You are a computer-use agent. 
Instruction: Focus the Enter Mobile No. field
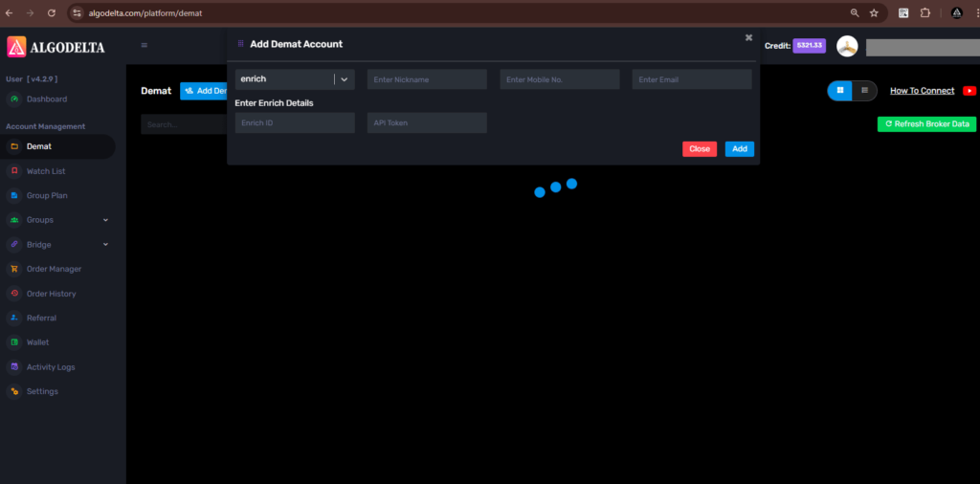559,79
